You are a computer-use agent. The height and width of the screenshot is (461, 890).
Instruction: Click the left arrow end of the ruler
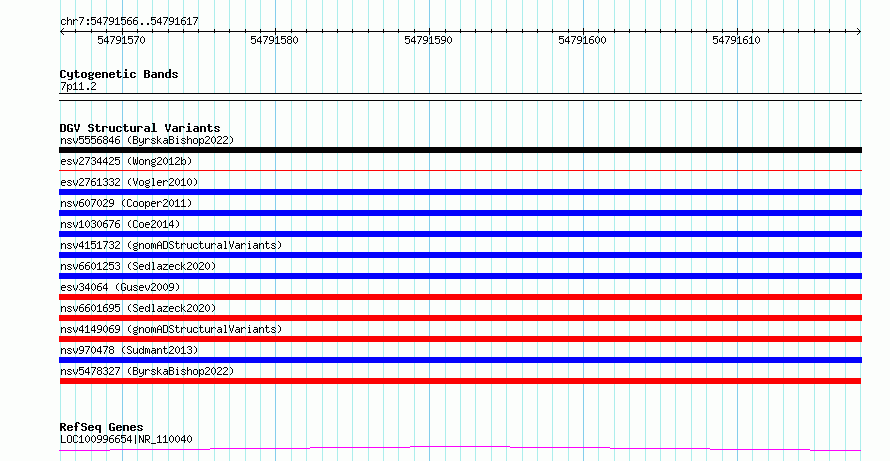[x=62, y=31]
